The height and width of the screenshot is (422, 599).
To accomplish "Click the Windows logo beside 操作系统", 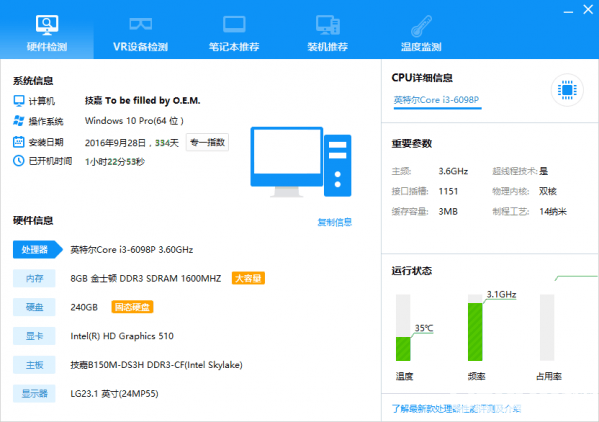I will point(19,121).
